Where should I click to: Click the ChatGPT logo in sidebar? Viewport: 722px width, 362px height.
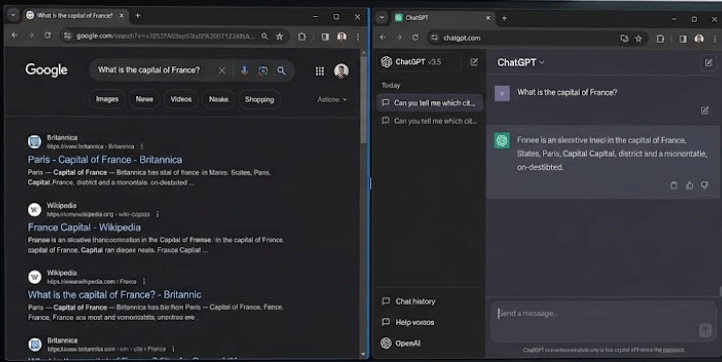point(386,62)
